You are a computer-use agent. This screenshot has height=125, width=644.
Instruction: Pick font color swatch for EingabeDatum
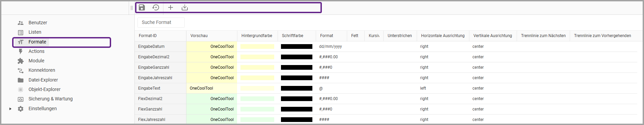[x=297, y=46]
